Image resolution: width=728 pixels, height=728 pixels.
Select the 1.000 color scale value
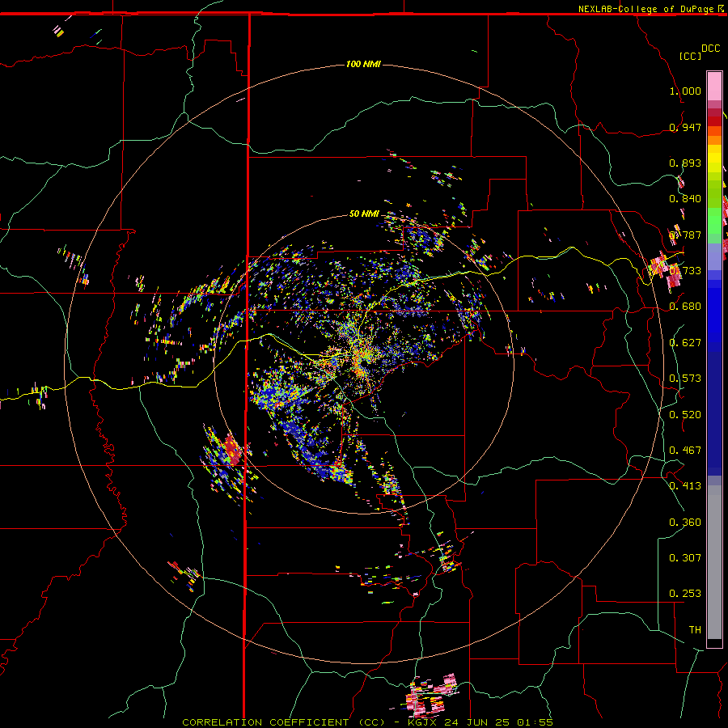[685, 91]
